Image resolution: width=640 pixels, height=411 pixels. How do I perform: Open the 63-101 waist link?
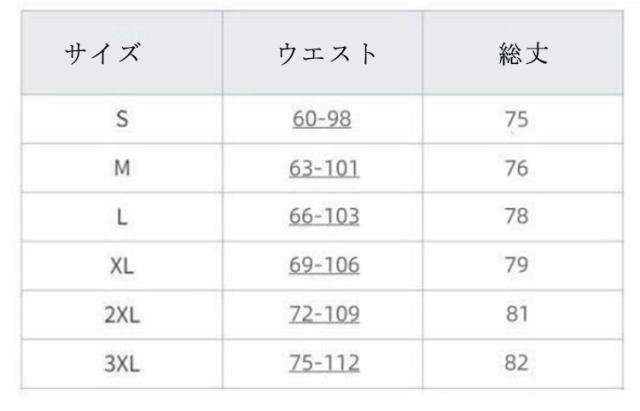(x=322, y=168)
